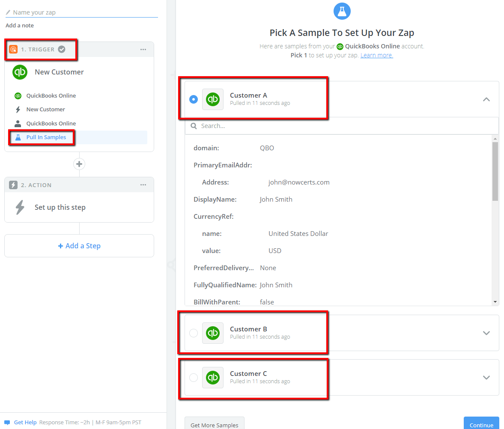Click the sample Search field
This screenshot has width=504, height=429.
pyautogui.click(x=342, y=126)
